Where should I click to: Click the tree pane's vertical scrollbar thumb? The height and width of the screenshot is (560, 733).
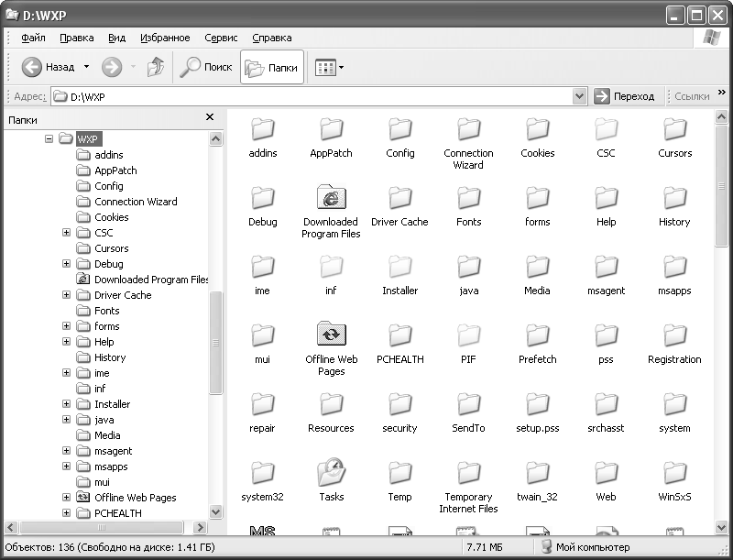click(x=216, y=344)
